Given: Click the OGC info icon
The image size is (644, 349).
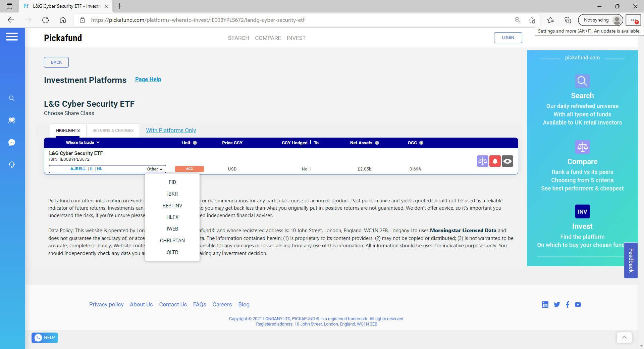Looking at the screenshot, I should 421,143.
